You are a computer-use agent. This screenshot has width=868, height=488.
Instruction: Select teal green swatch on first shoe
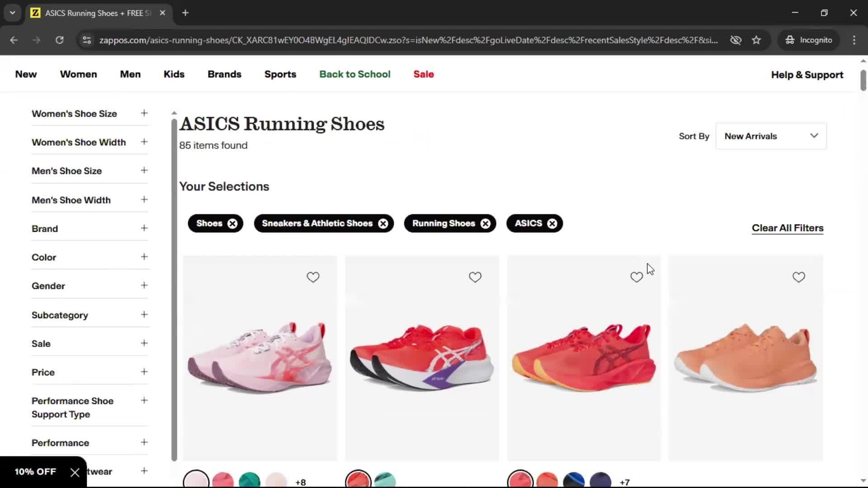pos(249,481)
